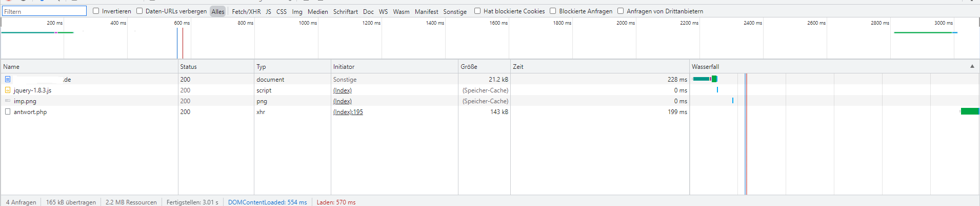Select the Fetch/XHR filter tab
Image resolution: width=980 pixels, height=206 pixels.
(x=246, y=11)
